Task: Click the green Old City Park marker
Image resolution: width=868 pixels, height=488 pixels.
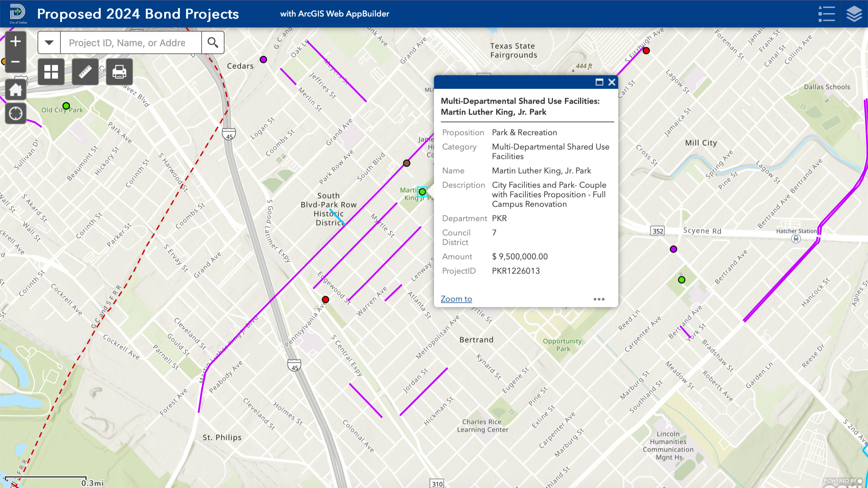Action: tap(66, 106)
